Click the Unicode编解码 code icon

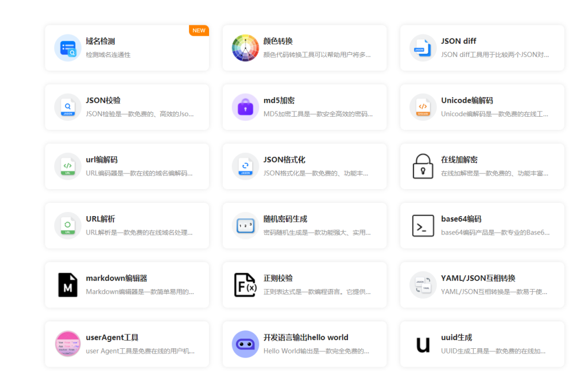(x=423, y=107)
